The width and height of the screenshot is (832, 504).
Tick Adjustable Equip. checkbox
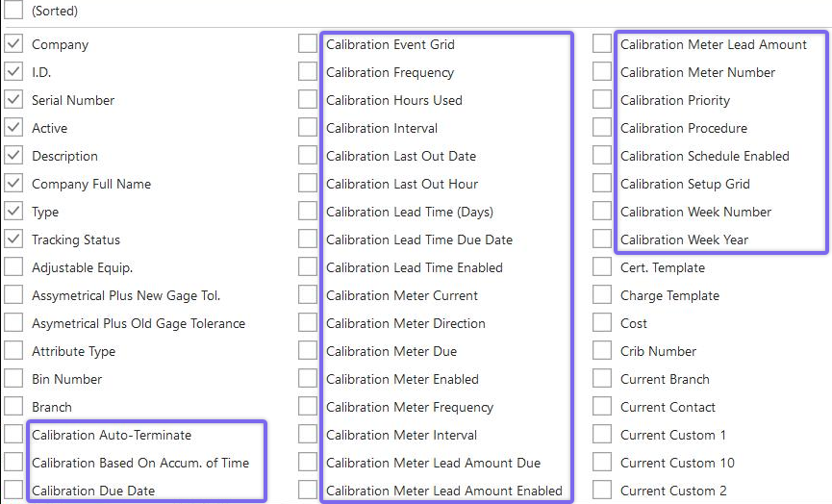[13, 267]
